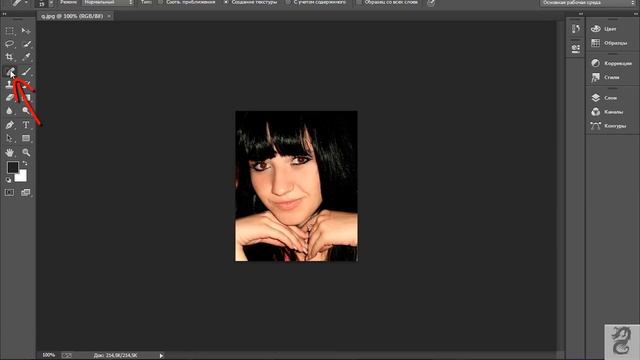Switch to the q.jpg document tab
Screen dimensions: 640x360
(x=72, y=16)
